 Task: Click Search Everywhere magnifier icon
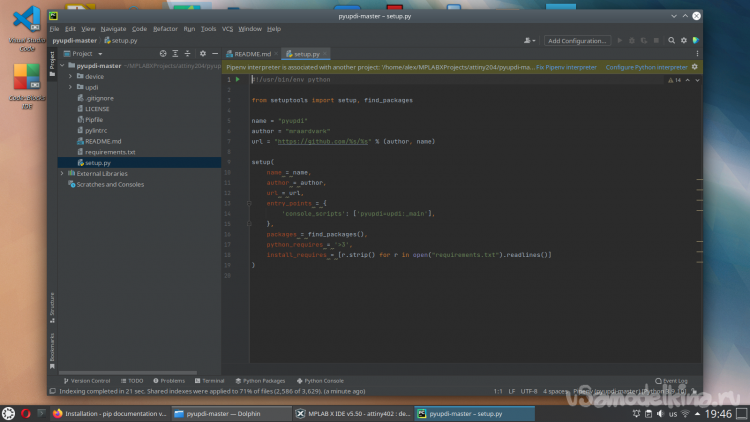[671, 41]
